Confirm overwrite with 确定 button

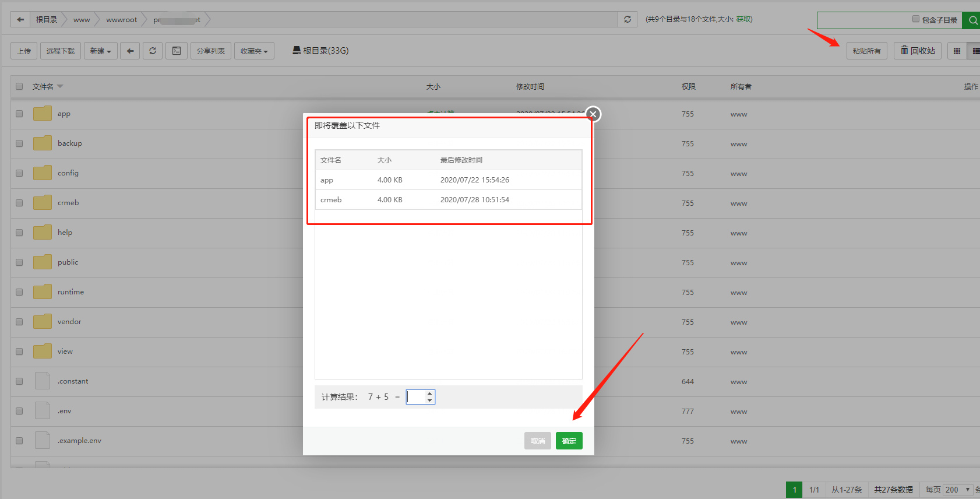click(569, 441)
